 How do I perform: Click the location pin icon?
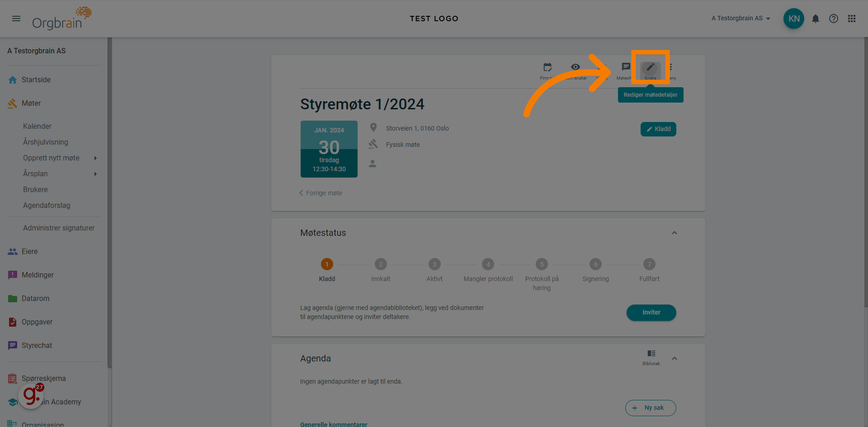click(373, 128)
